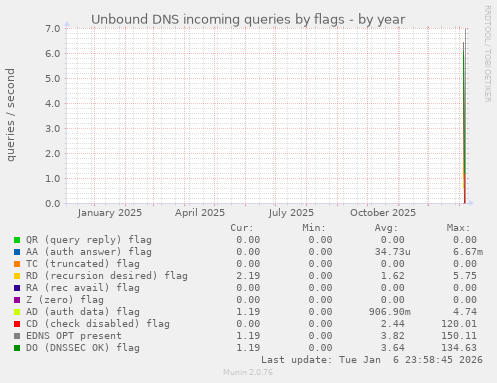
Task: Click the 'Munin 2.0.76' version text
Action: [248, 372]
